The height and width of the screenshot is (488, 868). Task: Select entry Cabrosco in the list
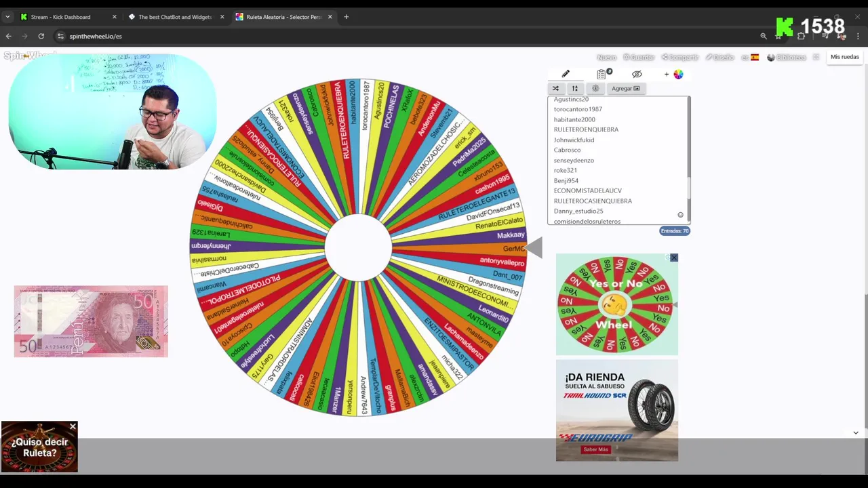coord(567,150)
